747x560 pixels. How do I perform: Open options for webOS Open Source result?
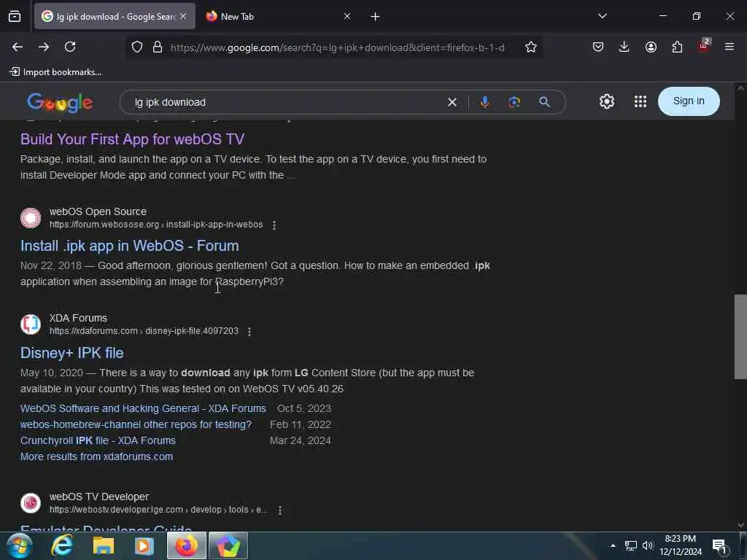[274, 225]
